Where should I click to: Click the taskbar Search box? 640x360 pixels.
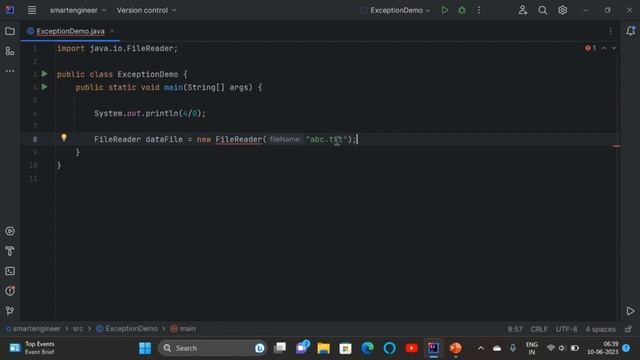coord(213,348)
